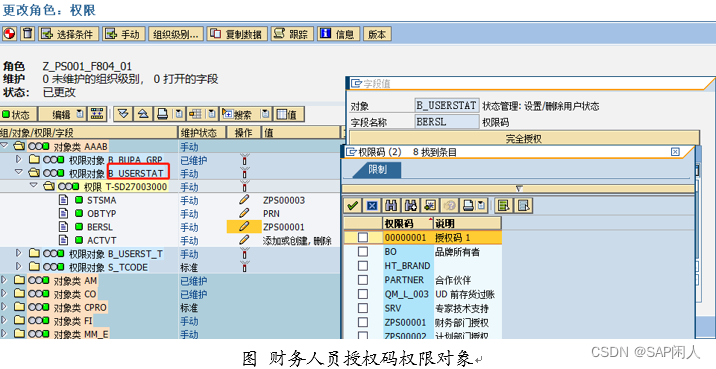Check the QM_L_003 checkbox

point(363,294)
